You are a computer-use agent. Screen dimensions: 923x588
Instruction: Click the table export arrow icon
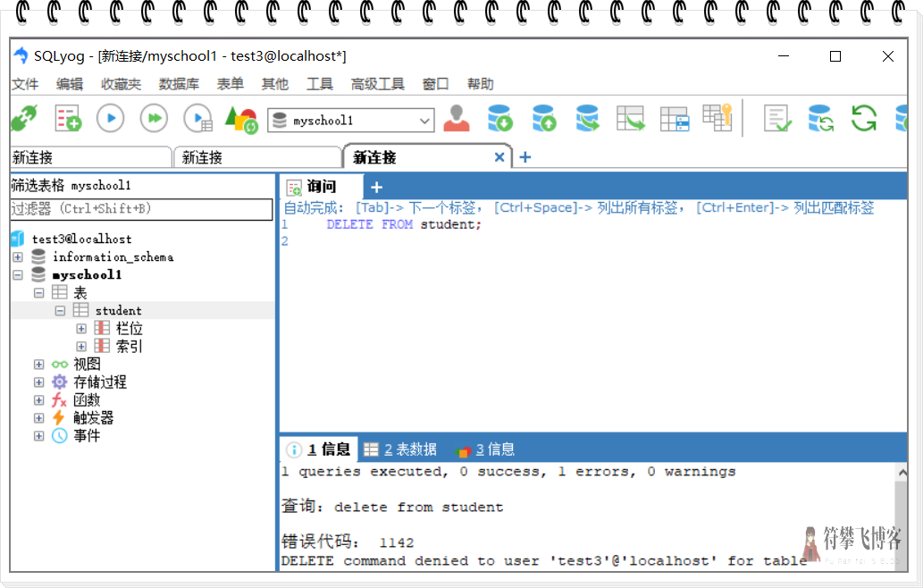(x=631, y=118)
